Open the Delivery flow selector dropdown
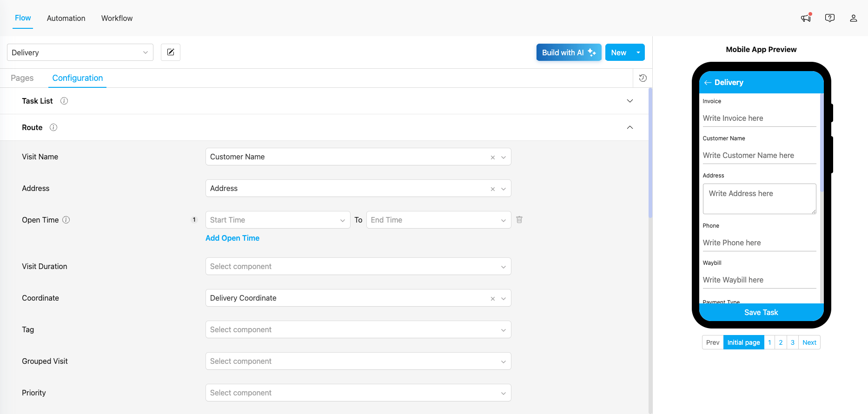 pos(80,53)
